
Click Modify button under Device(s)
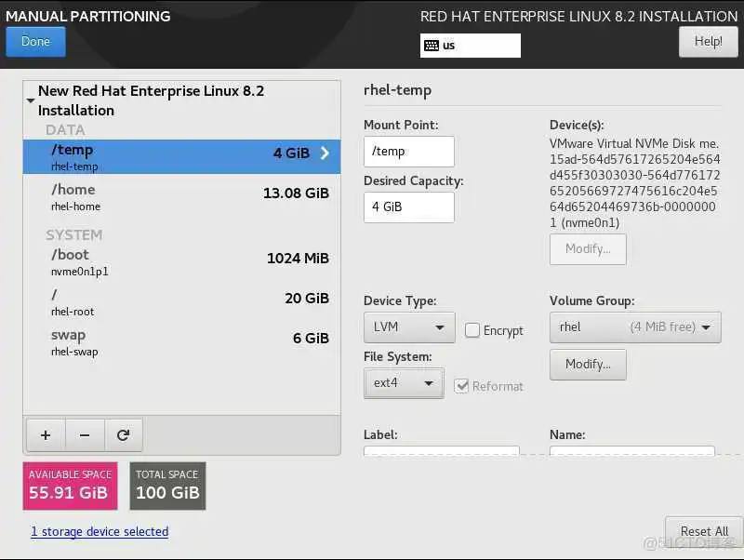click(588, 248)
